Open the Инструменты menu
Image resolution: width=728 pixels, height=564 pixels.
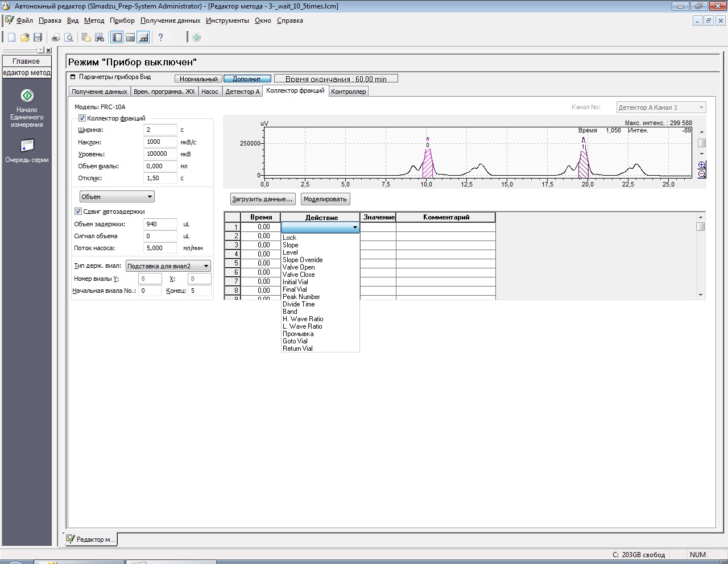(x=227, y=20)
